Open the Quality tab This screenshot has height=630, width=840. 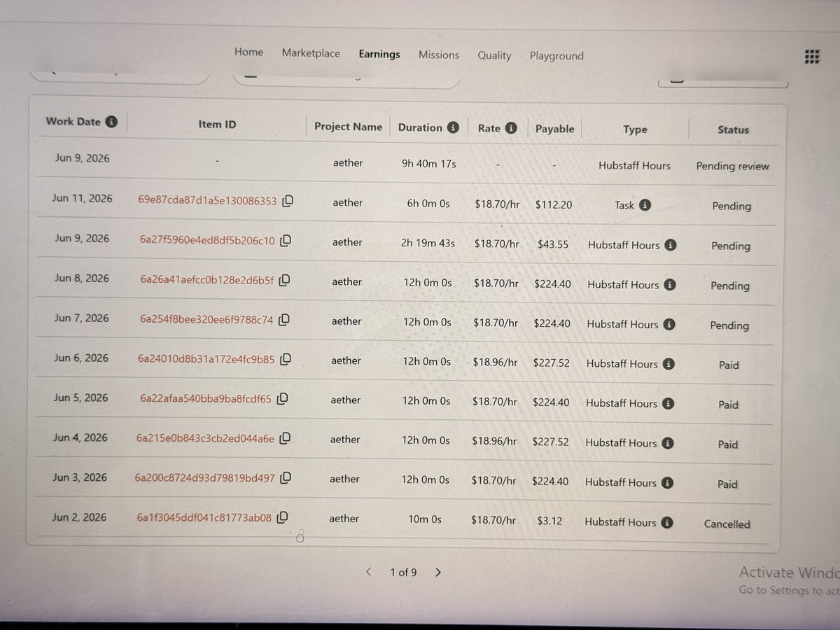point(494,55)
